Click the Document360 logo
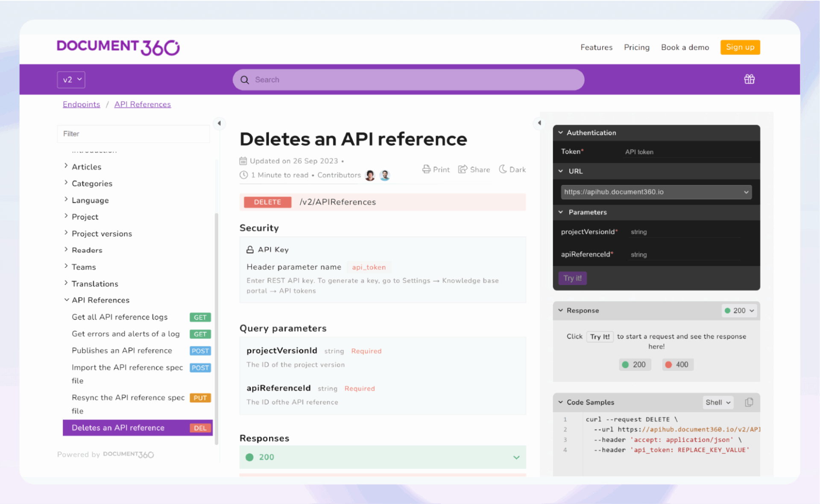Viewport: 820px width, 504px height. pyautogui.click(x=118, y=47)
